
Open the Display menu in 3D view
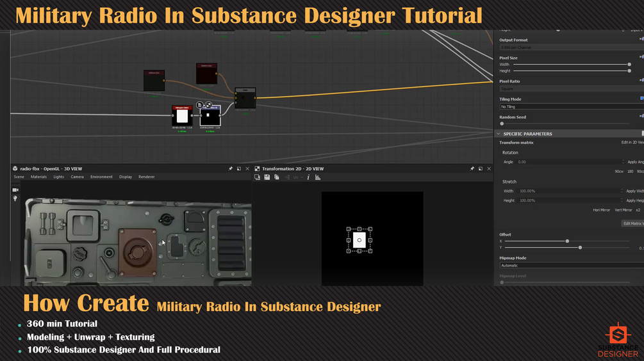point(126,177)
